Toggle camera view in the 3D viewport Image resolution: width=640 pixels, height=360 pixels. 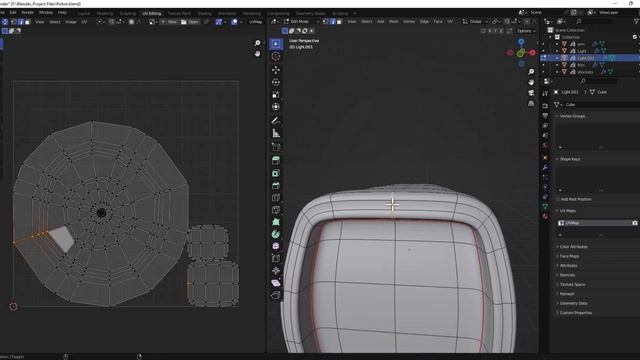(531, 93)
